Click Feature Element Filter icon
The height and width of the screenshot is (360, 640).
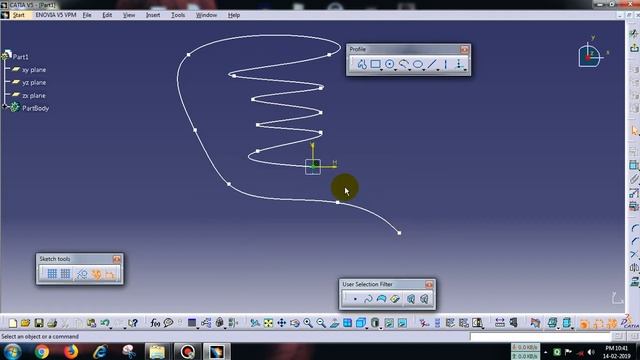tap(411, 299)
